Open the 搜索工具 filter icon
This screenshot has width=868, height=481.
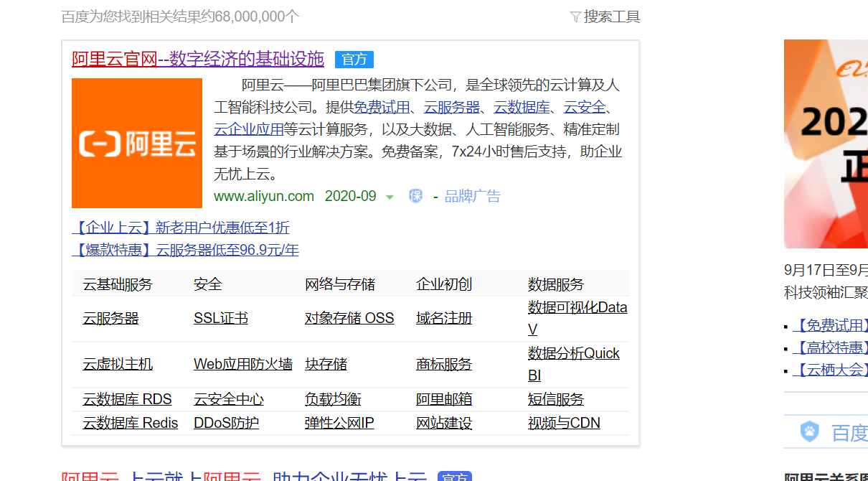pos(575,17)
